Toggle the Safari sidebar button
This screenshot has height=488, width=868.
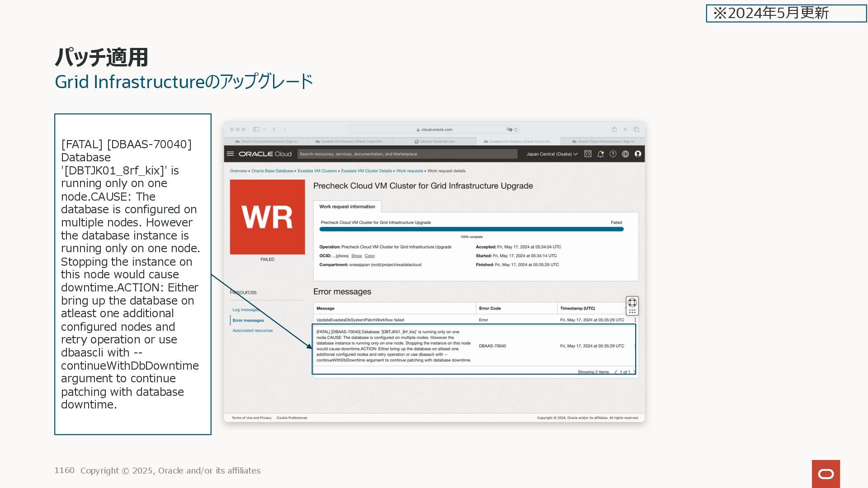[x=256, y=129]
